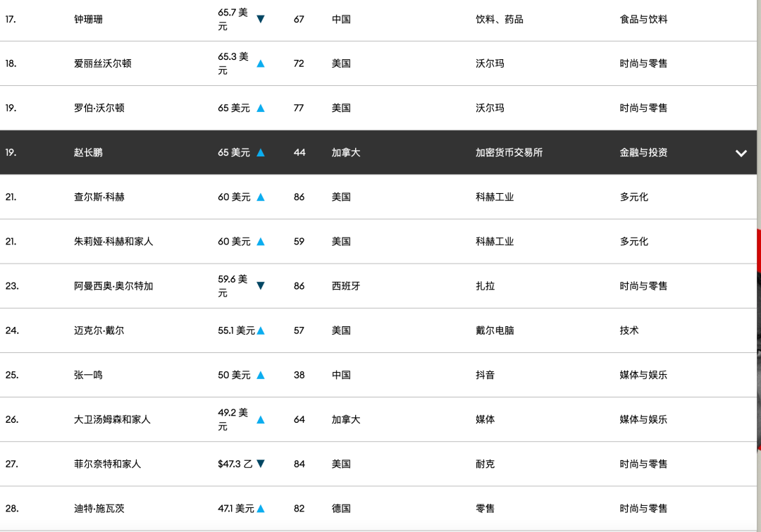
Task: Select the 阿曼西奥·奥尔特加 name
Action: [113, 286]
